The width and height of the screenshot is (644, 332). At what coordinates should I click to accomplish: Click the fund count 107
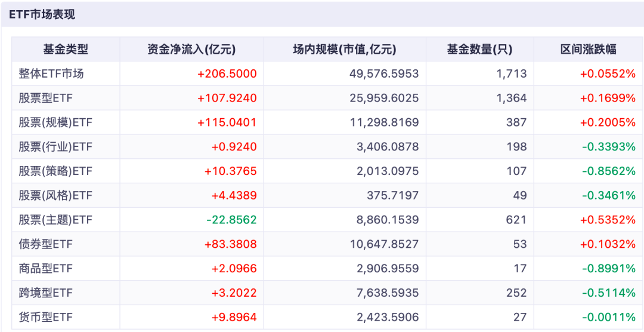[x=516, y=171]
